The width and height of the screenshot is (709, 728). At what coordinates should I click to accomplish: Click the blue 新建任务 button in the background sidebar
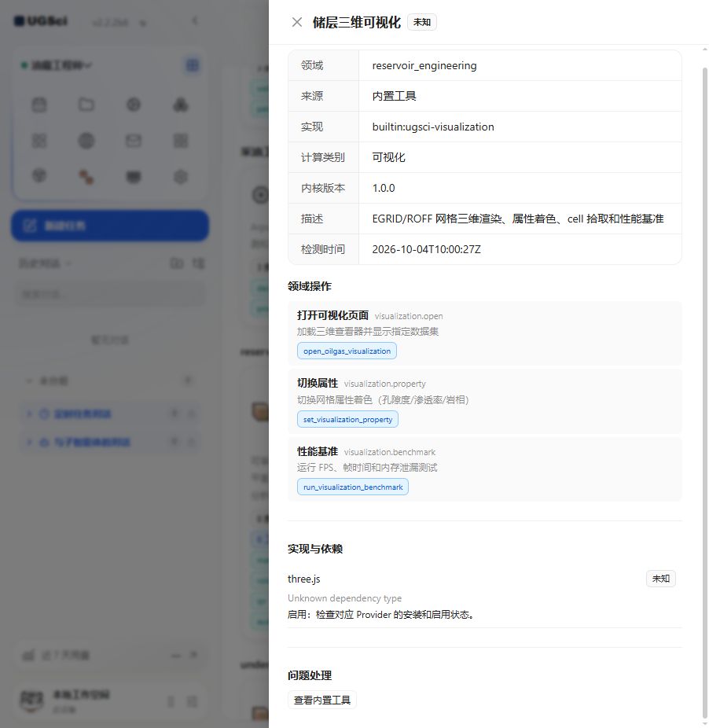110,226
